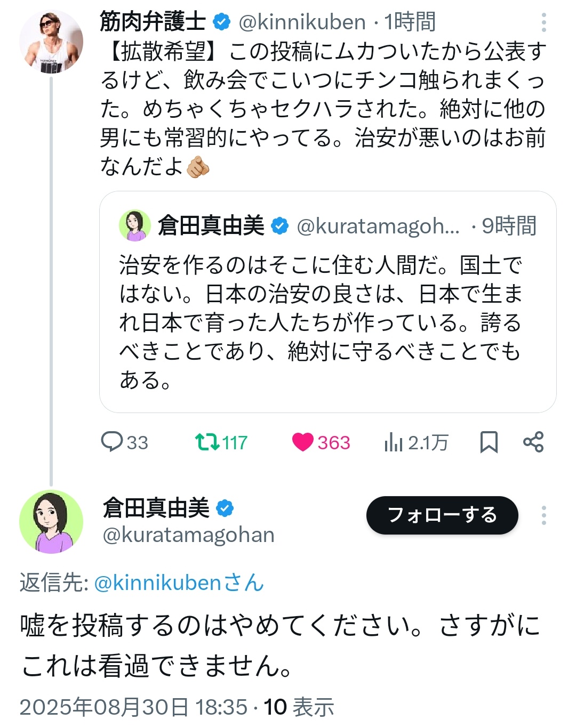Tap the share icon on the post
Viewport: 576px width, 728px height.
point(533,442)
